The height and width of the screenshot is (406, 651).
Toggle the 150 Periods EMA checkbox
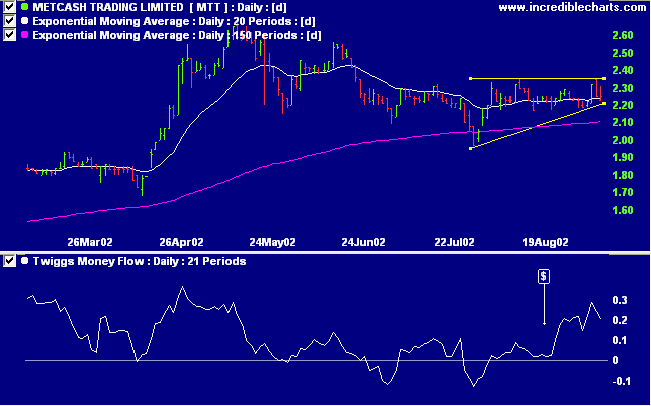click(x=10, y=35)
